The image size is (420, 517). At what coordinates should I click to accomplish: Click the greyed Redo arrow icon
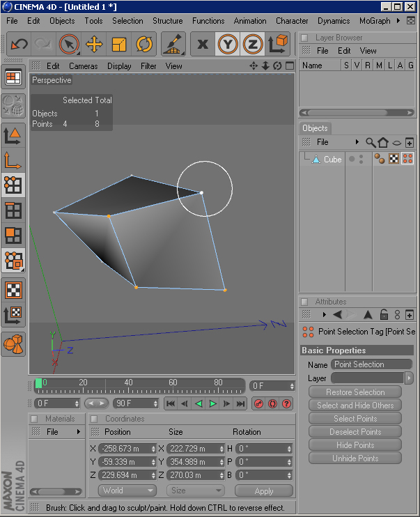click(x=43, y=44)
